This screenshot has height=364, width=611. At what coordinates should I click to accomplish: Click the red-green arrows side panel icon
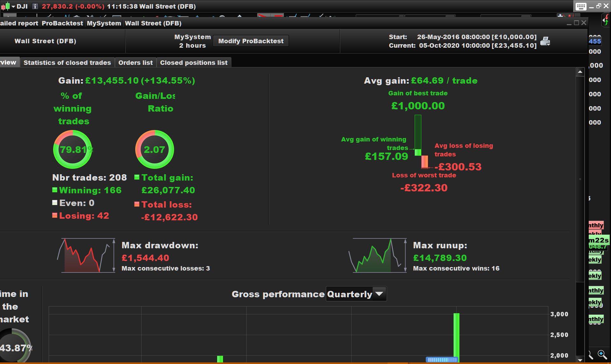[606, 20]
